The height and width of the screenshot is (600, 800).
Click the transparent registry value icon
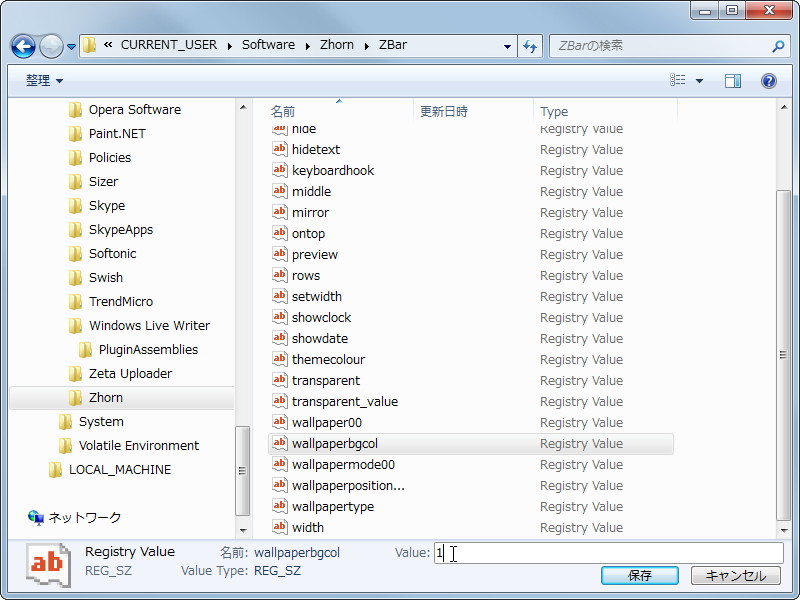point(279,380)
